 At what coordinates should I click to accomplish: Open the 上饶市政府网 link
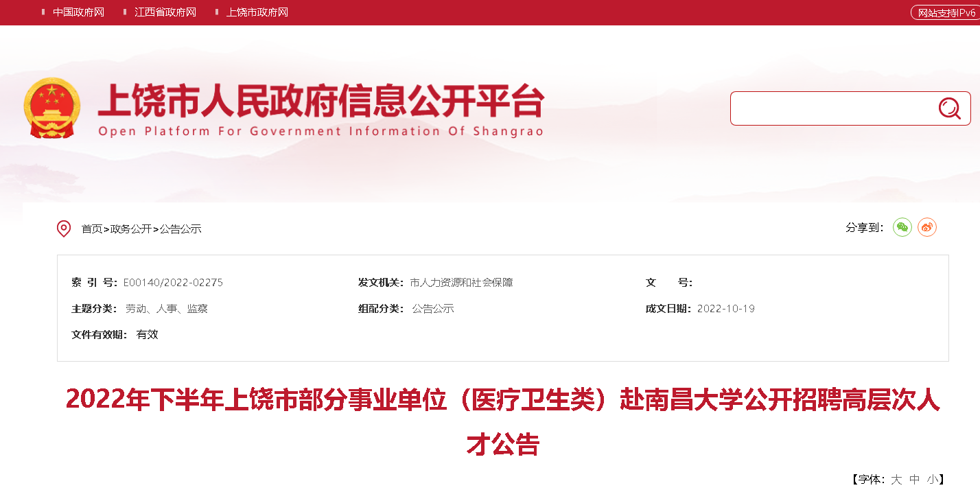tap(257, 12)
